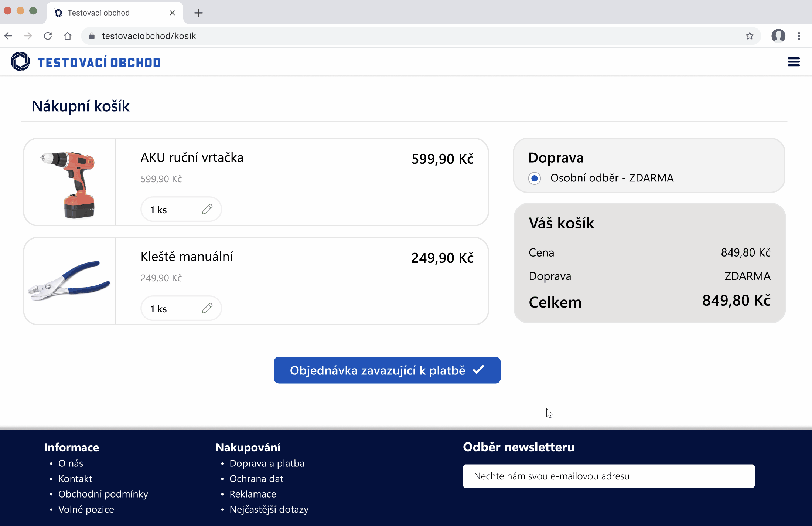Open Volné pozice footer link
812x526 pixels.
(x=86, y=509)
